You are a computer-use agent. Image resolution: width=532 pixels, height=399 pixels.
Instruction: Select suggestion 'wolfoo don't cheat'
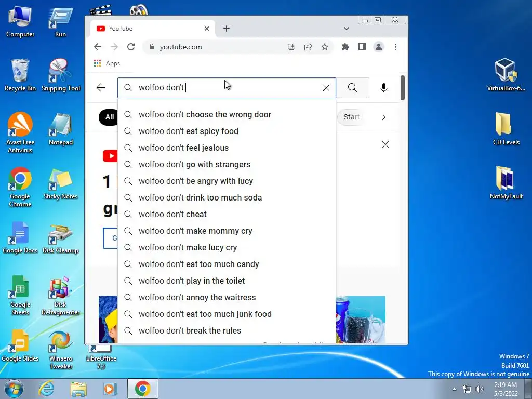tap(227, 215)
